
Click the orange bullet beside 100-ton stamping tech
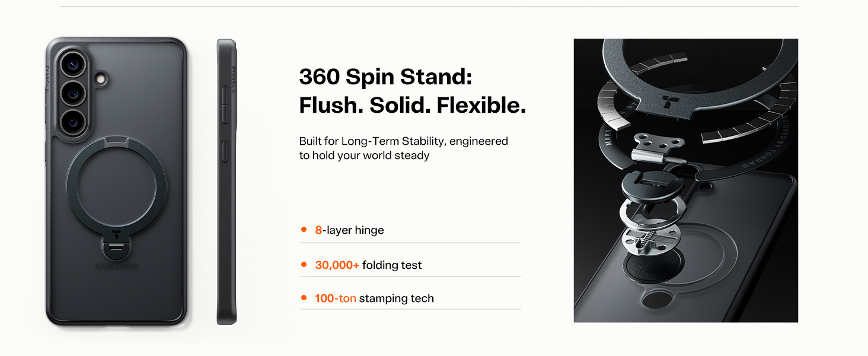[304, 298]
